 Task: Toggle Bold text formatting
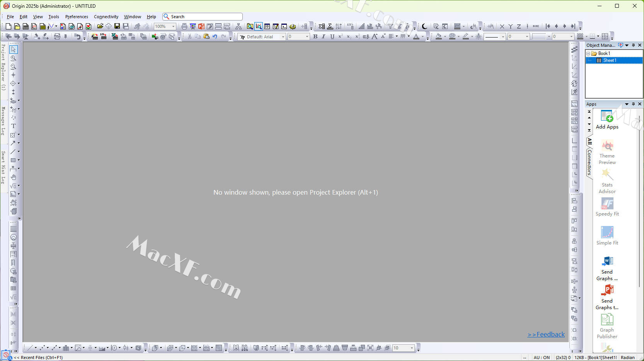pyautogui.click(x=315, y=36)
